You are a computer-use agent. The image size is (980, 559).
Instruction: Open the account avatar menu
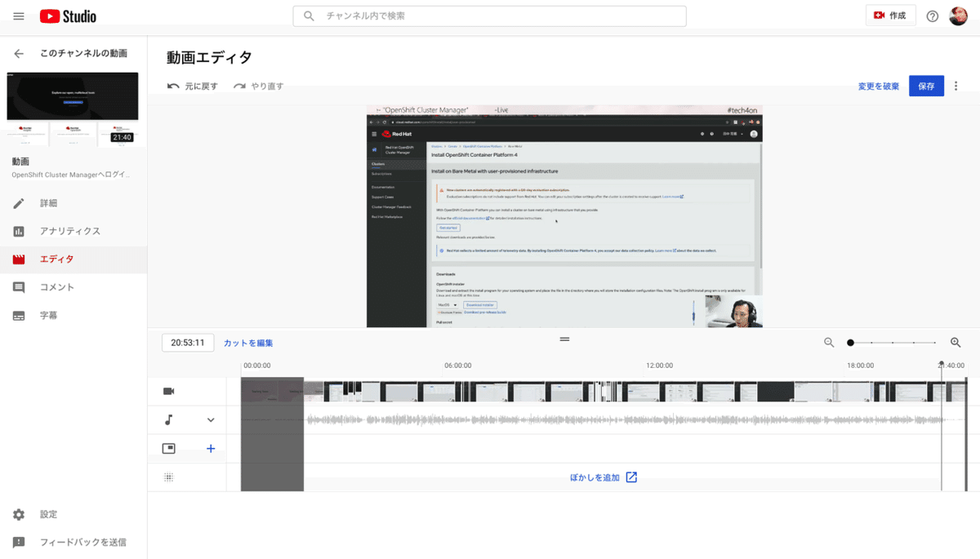click(959, 16)
